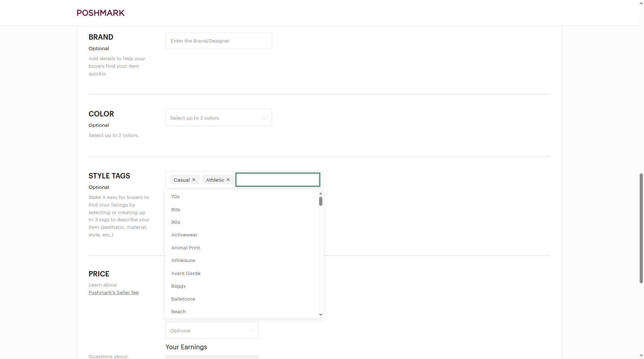Open Poshmark's Seller fee link
This screenshot has height=359, width=644.
pos(114,292)
